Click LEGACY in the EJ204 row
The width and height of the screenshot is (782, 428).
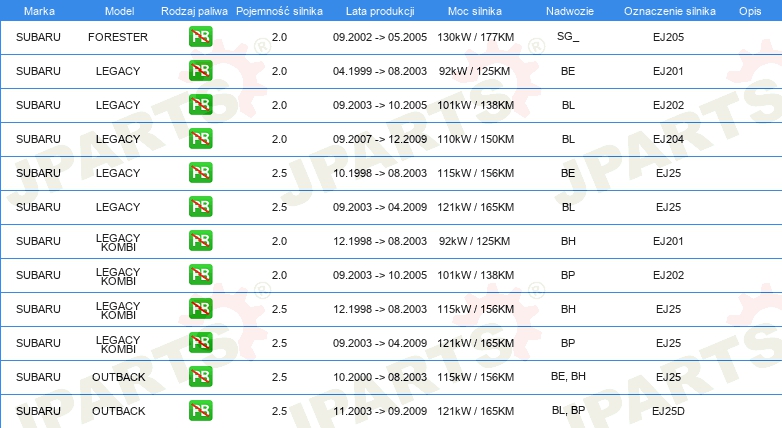[118, 139]
